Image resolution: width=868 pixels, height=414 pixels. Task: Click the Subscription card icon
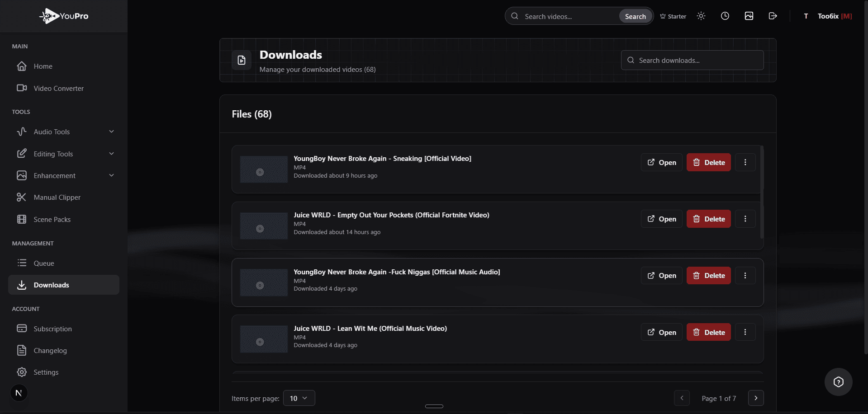[x=22, y=329]
